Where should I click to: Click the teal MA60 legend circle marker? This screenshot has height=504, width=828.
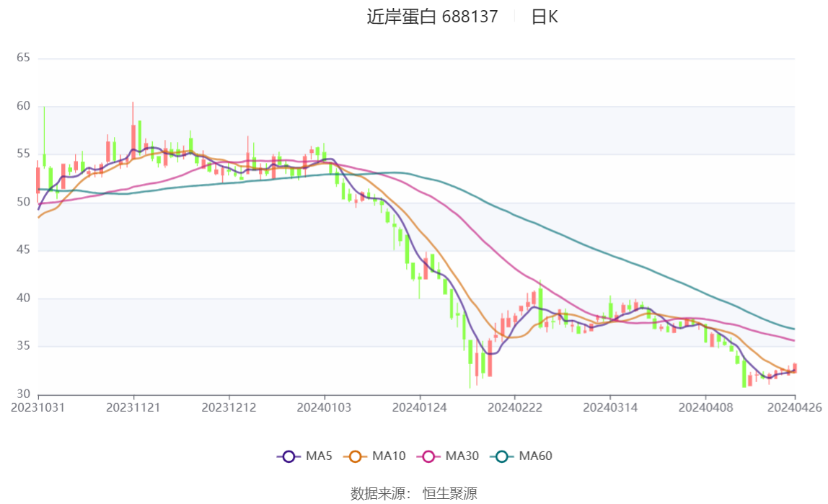coord(503,456)
